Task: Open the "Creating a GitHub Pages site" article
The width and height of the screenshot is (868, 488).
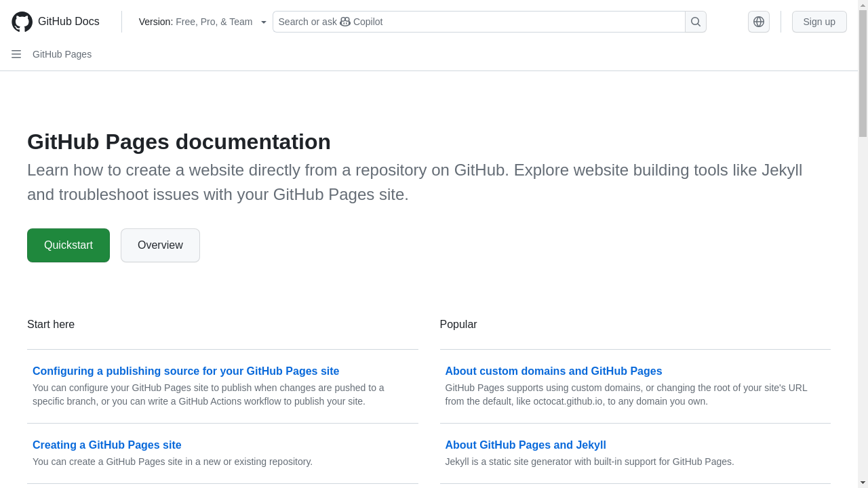Action: [106, 445]
